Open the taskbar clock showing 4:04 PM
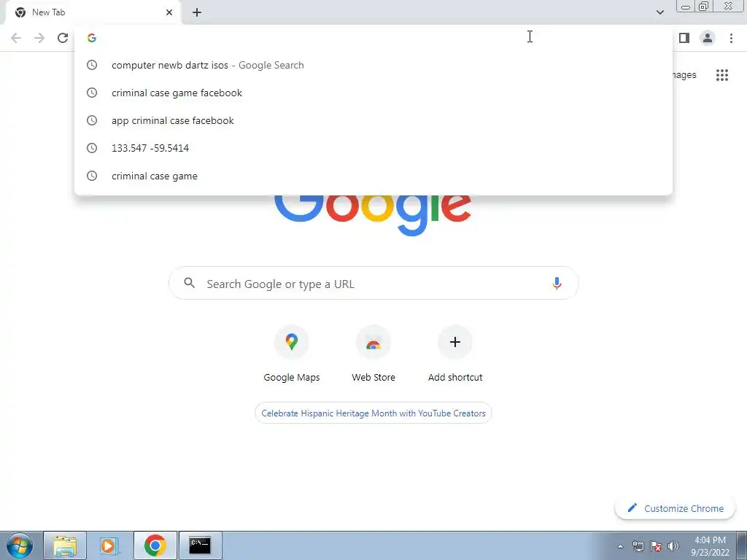 click(710, 546)
